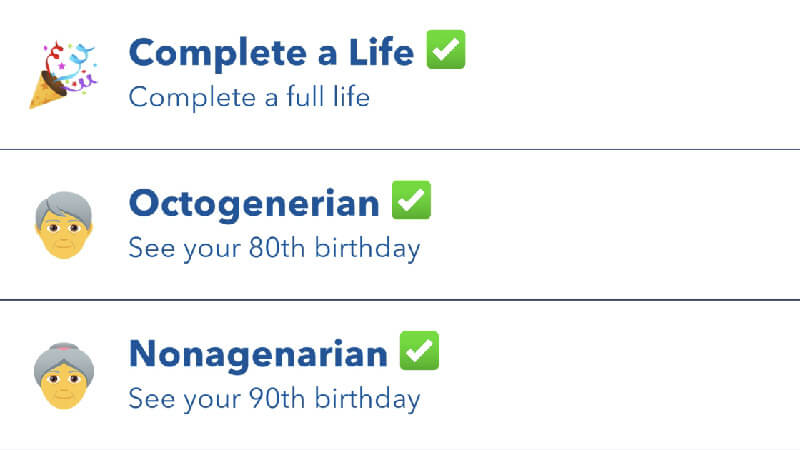Click the old woman with bun emoji
Viewport: 800px width, 450px height.
[64, 376]
